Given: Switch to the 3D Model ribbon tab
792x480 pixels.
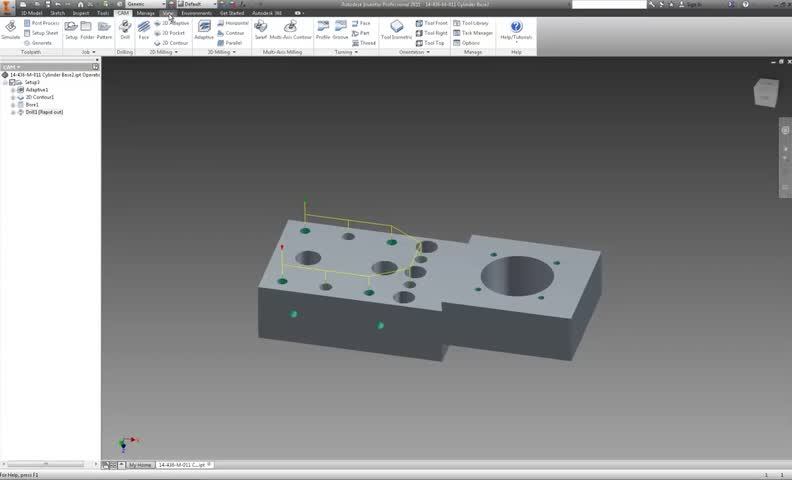Looking at the screenshot, I should pyautogui.click(x=31, y=13).
